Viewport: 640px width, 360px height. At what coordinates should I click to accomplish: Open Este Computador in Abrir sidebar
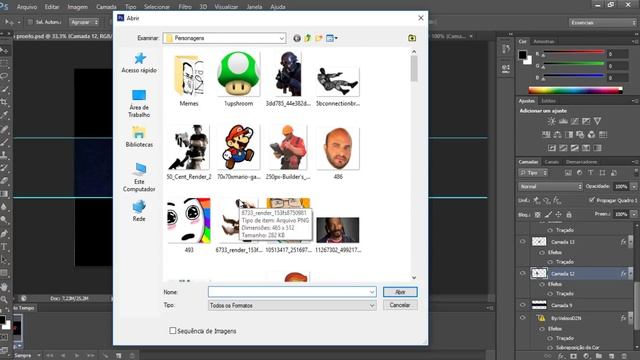[x=139, y=178]
